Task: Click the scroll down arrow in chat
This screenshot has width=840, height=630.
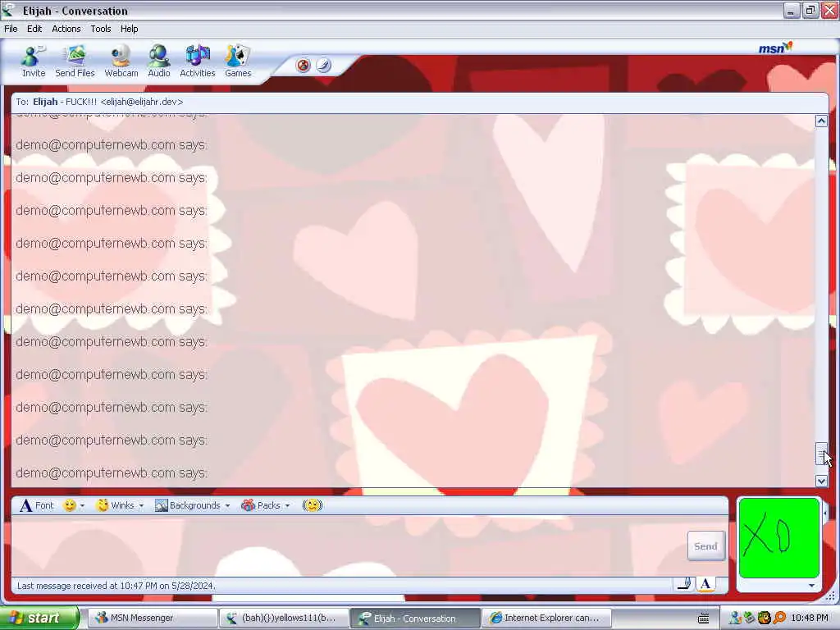Action: tap(821, 481)
